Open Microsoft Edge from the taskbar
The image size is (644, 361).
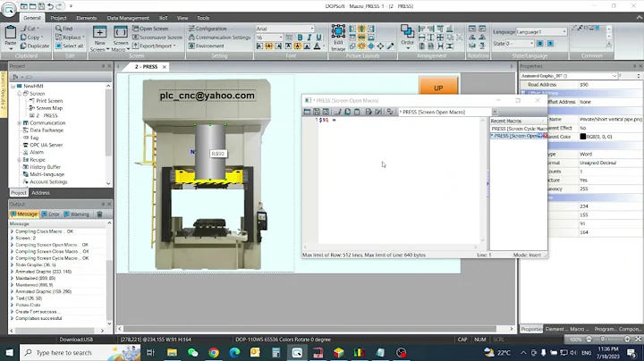(x=234, y=352)
